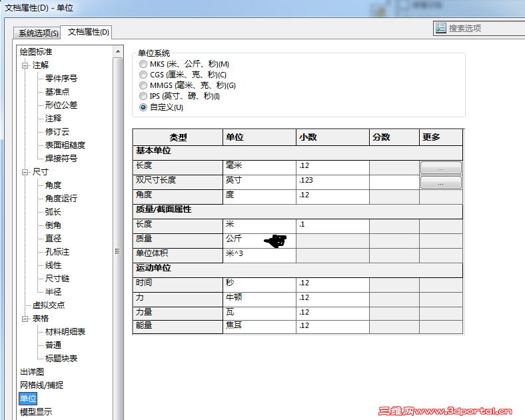Viewport: 525px width, 420px height.
Task: Open mass-section length unit cell 米
Action: tap(259, 227)
